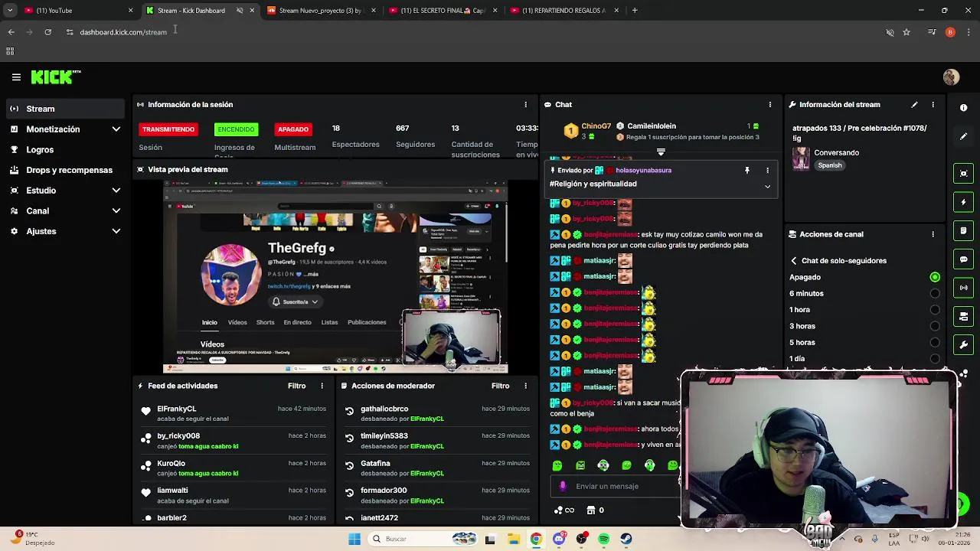The image size is (980, 551).
Task: Click the camera icon in the right sidebar
Action: (x=963, y=316)
